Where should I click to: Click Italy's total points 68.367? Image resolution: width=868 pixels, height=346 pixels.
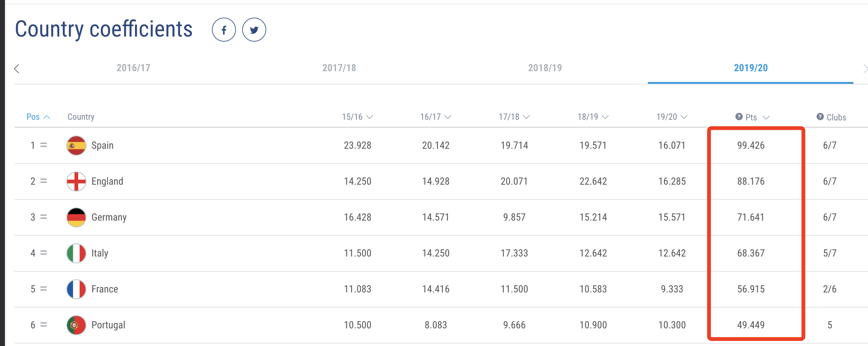(x=751, y=253)
